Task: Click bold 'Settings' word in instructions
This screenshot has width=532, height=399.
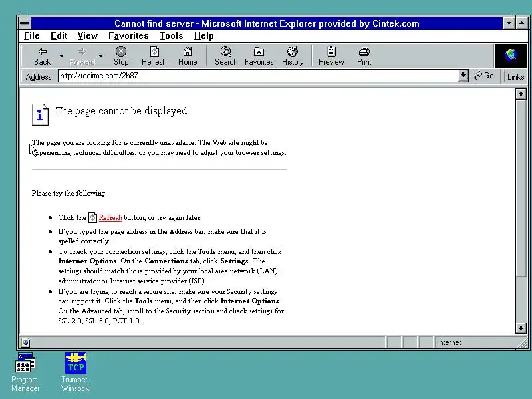Action: click(234, 261)
